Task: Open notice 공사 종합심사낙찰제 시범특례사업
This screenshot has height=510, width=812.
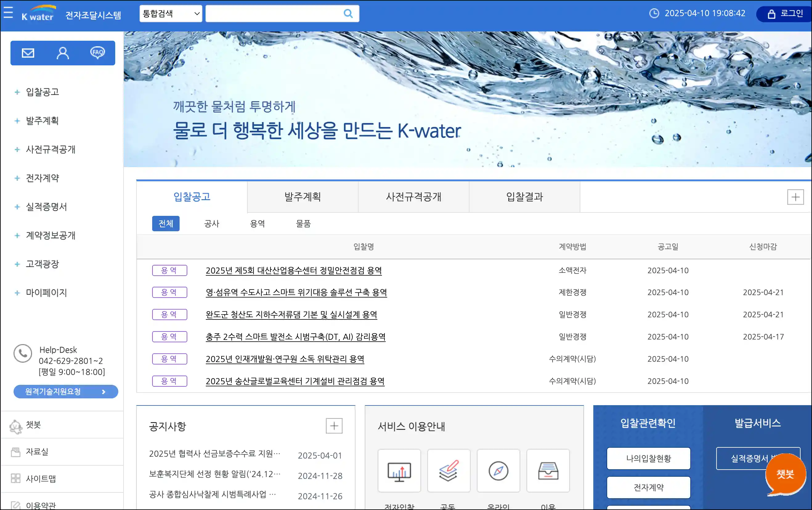Action: pos(212,494)
